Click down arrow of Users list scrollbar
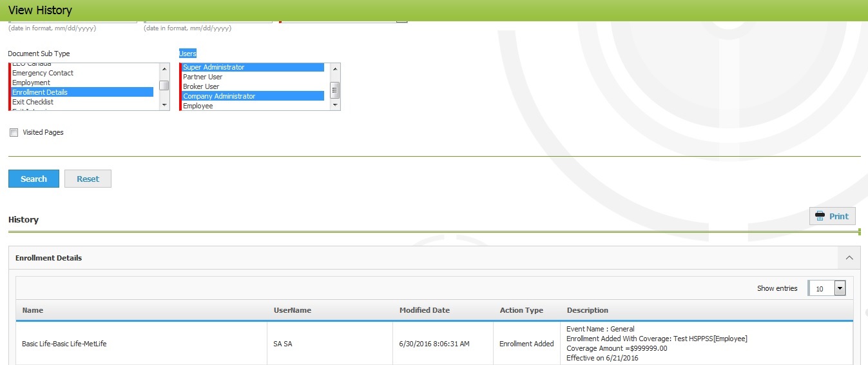 click(334, 105)
